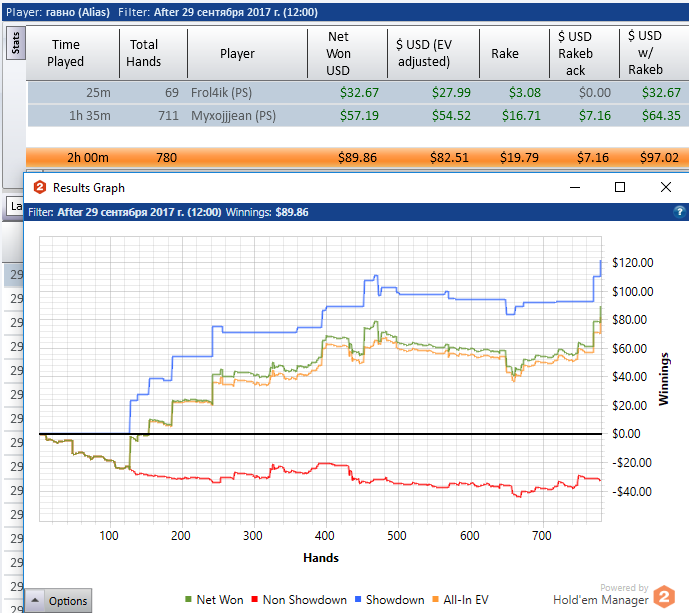Maximize the Results Graph window

coord(620,187)
